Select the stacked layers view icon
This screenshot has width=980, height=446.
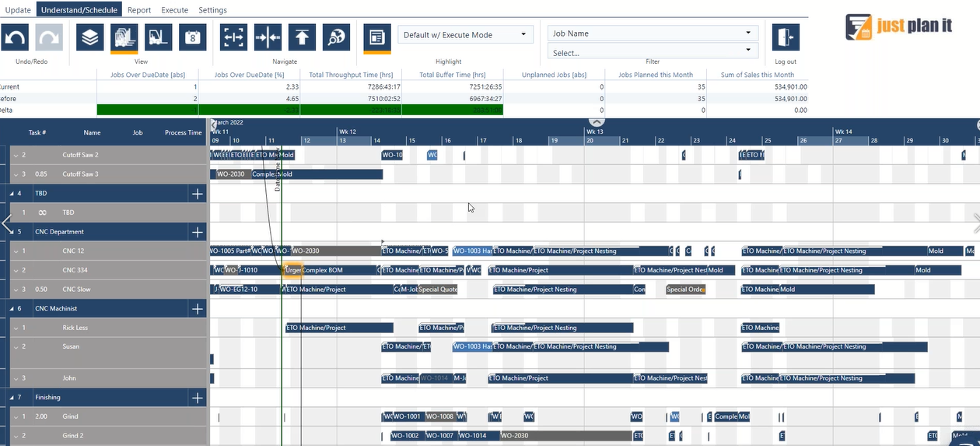pyautogui.click(x=90, y=37)
